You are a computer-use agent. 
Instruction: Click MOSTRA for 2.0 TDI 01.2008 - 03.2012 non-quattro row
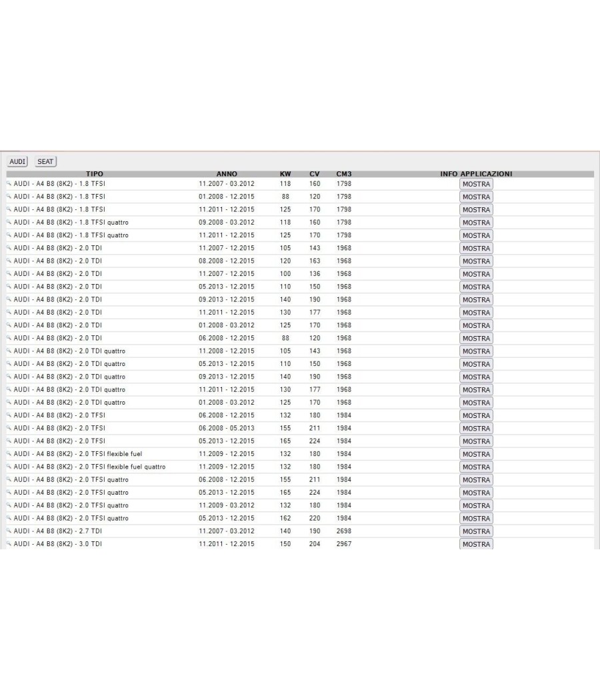point(477,325)
